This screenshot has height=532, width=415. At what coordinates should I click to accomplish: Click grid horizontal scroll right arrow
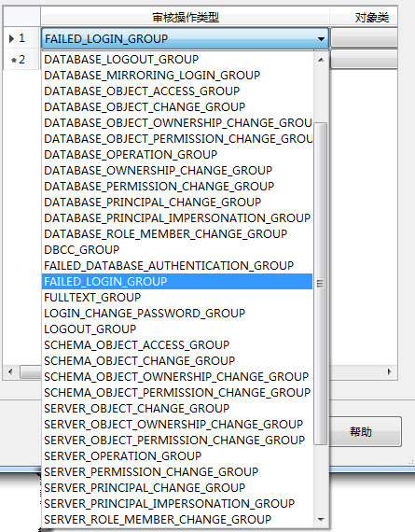coord(390,371)
